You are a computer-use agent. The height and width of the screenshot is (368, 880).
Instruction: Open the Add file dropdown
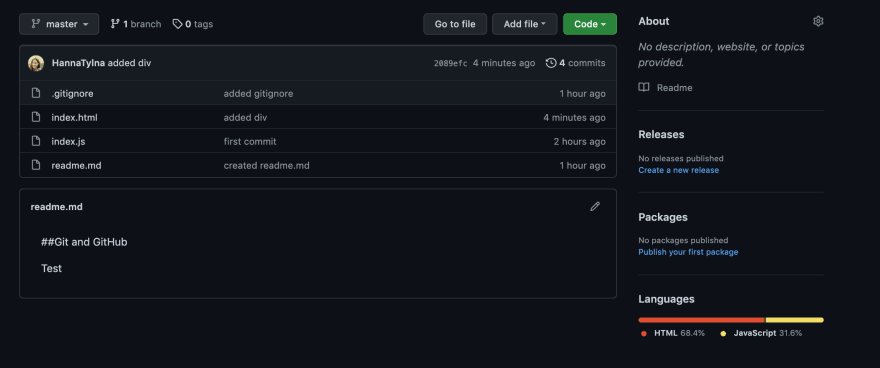[x=525, y=24]
